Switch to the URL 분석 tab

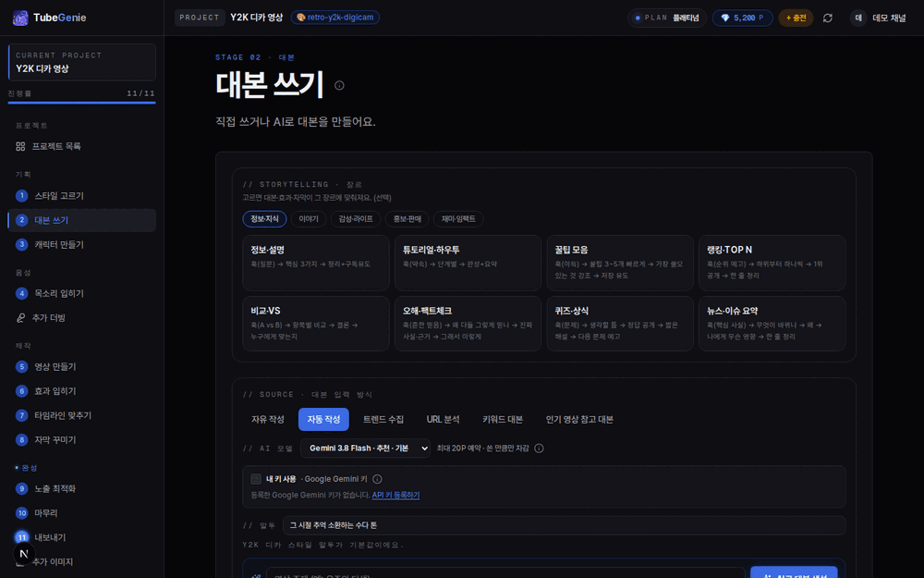pyautogui.click(x=444, y=419)
